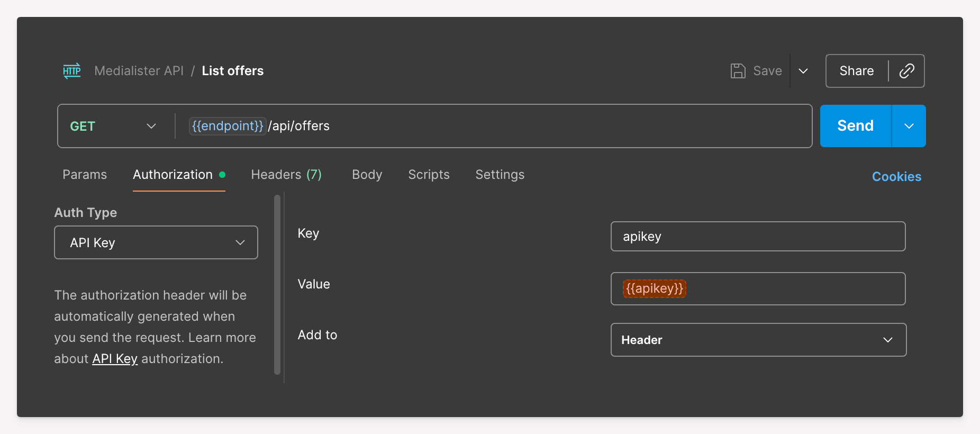Select the Authorization tab
The image size is (980, 434).
click(173, 175)
